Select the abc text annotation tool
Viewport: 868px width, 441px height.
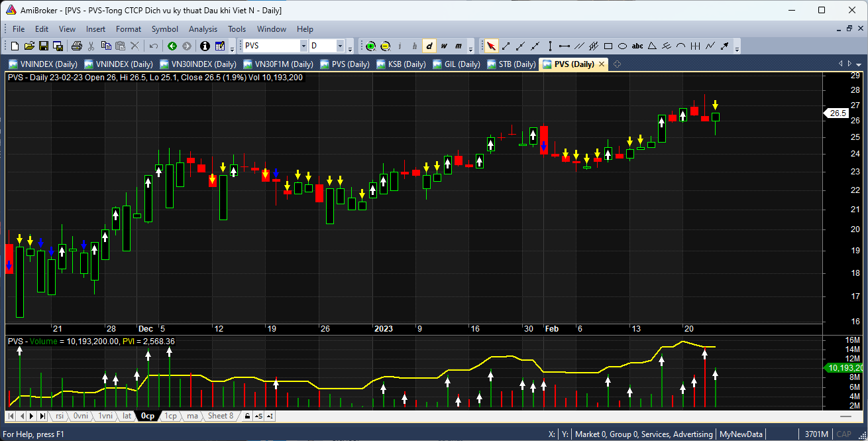pos(637,46)
